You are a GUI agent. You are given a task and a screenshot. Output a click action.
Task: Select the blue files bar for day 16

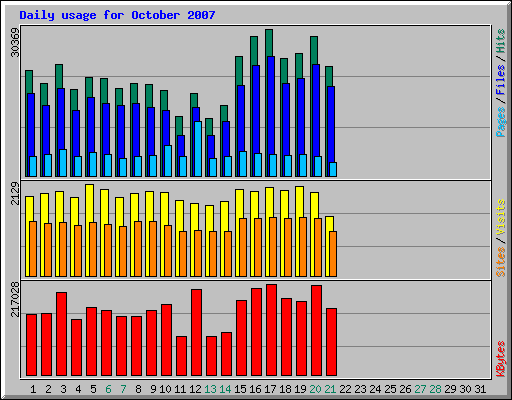(256, 109)
